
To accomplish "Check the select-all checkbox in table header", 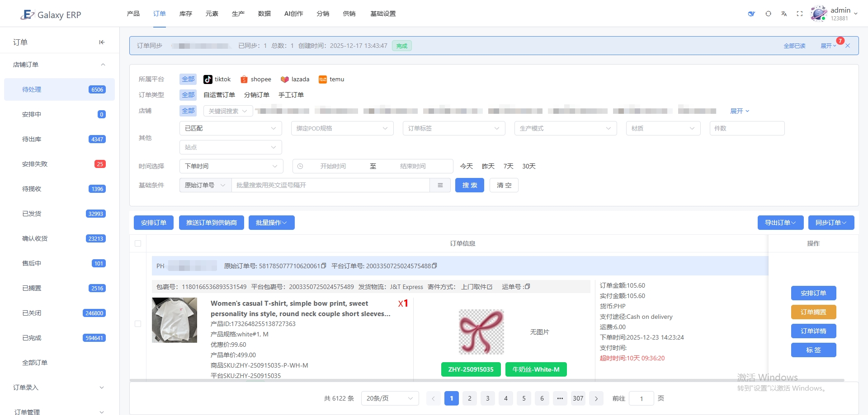I will pyautogui.click(x=138, y=243).
